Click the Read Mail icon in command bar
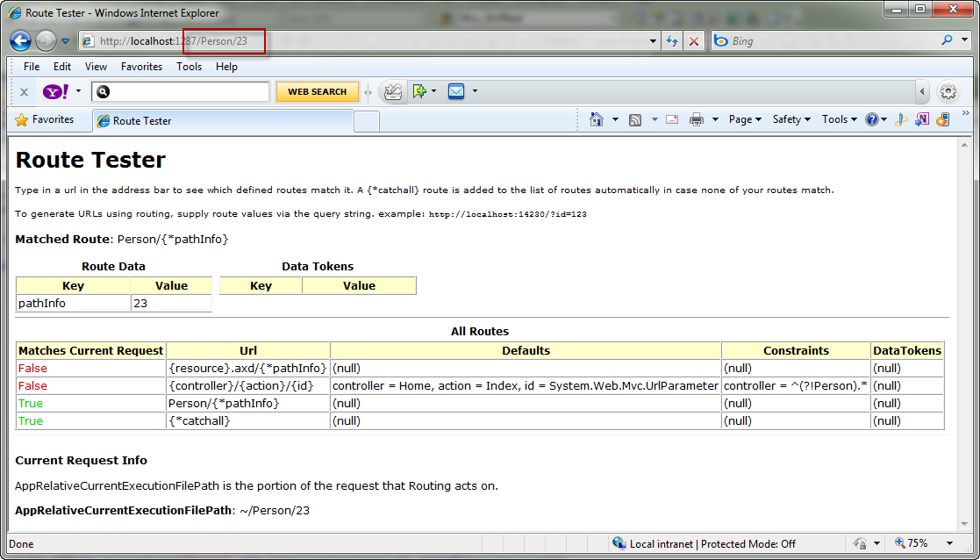This screenshot has height=560, width=980. tap(672, 119)
